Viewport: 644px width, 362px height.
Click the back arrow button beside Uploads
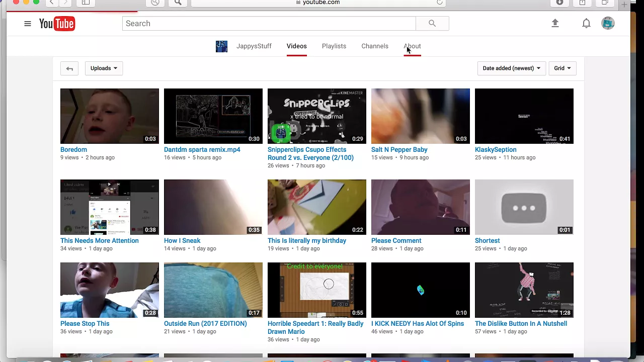(x=69, y=68)
